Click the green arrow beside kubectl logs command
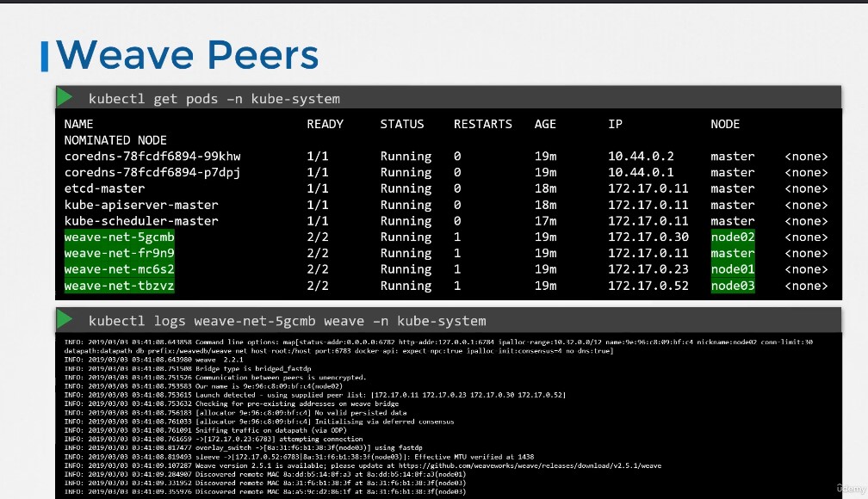 point(65,320)
